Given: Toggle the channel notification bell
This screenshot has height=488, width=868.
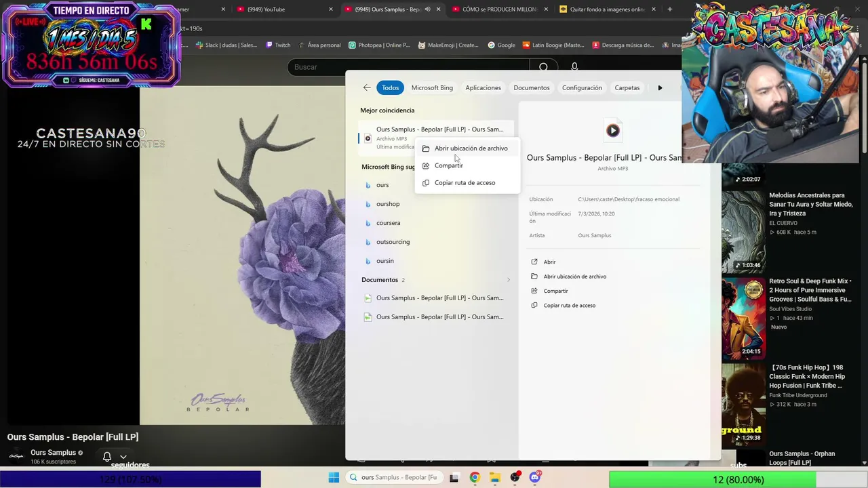Looking at the screenshot, I should (x=107, y=457).
